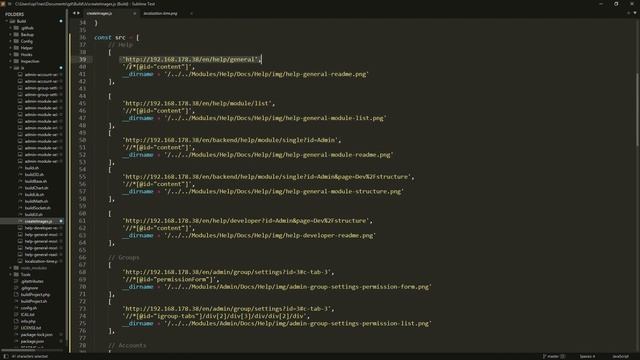Switch to the localization-time.png tab
Screen dimensions: 640x360
160,13
